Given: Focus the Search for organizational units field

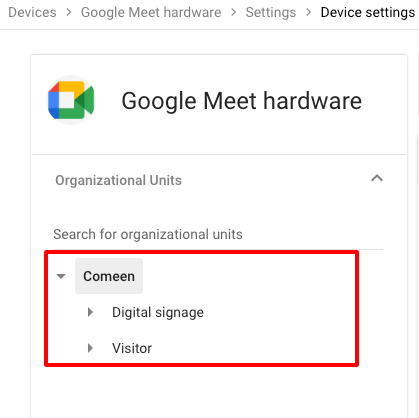Looking at the screenshot, I should point(218,234).
